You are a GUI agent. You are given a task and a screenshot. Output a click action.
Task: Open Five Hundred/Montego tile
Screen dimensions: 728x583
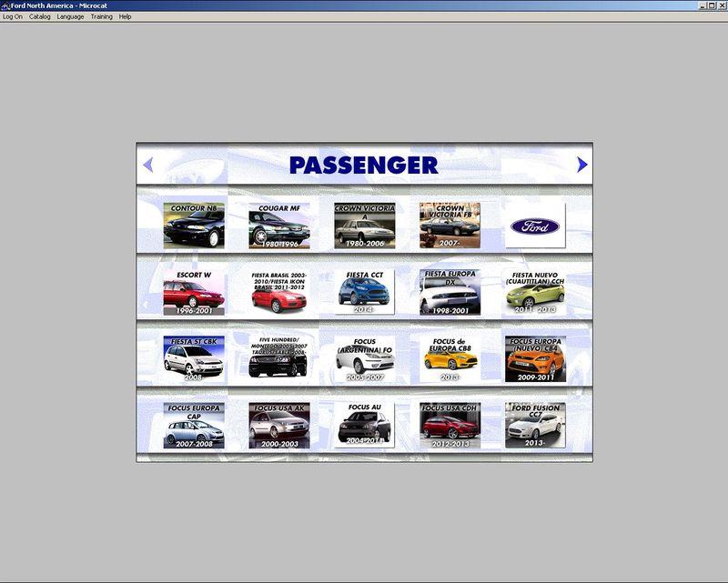[x=279, y=359]
